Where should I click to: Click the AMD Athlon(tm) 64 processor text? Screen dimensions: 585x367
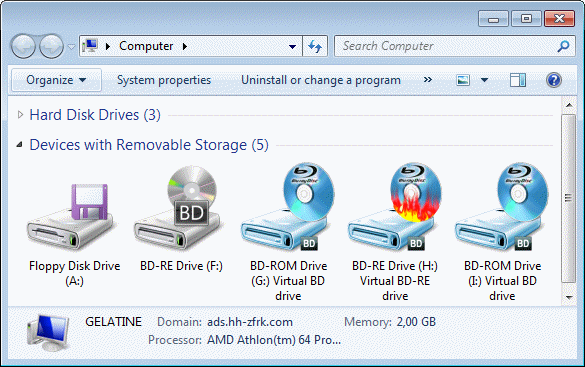pos(274,340)
